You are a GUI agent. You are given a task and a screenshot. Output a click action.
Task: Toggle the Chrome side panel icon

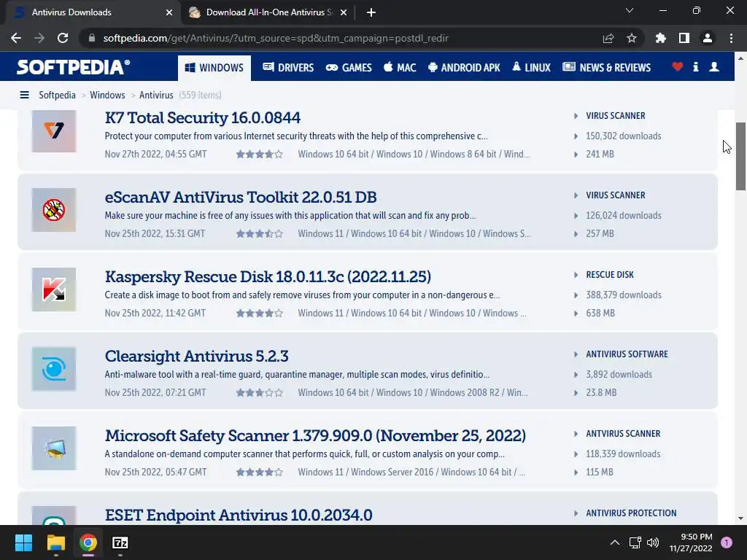684,38
